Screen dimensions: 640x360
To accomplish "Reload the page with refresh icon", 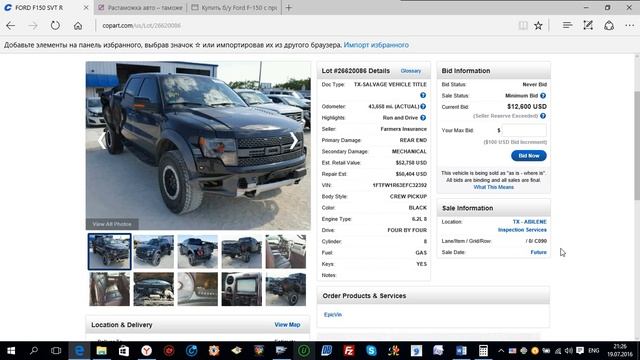I will coord(55,26).
